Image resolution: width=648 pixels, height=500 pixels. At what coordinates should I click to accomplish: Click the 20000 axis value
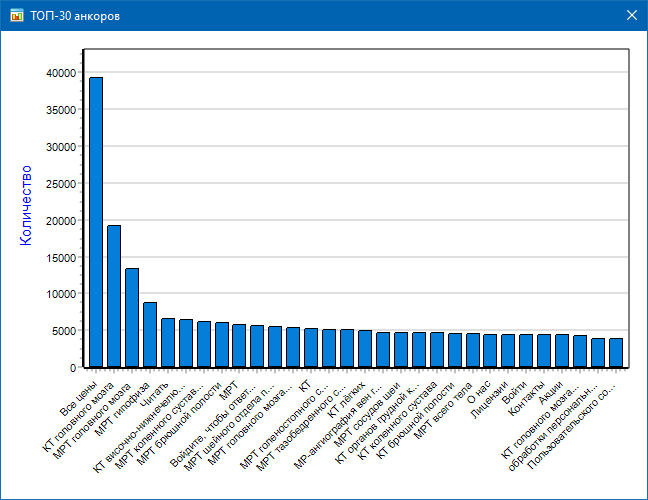[61, 221]
